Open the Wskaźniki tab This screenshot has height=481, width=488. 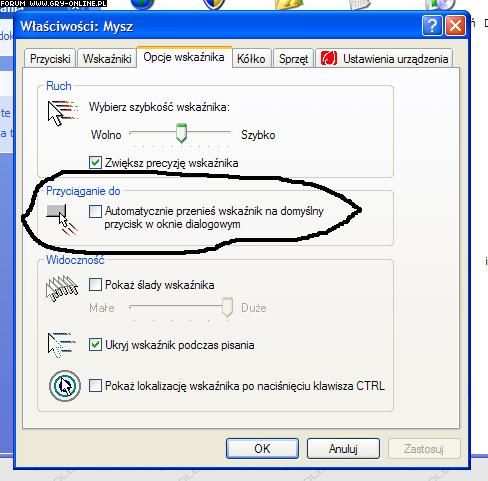pyautogui.click(x=107, y=59)
